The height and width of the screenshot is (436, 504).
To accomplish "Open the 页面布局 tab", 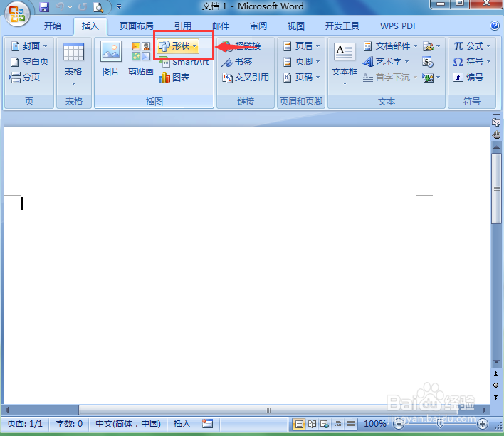I will [136, 26].
